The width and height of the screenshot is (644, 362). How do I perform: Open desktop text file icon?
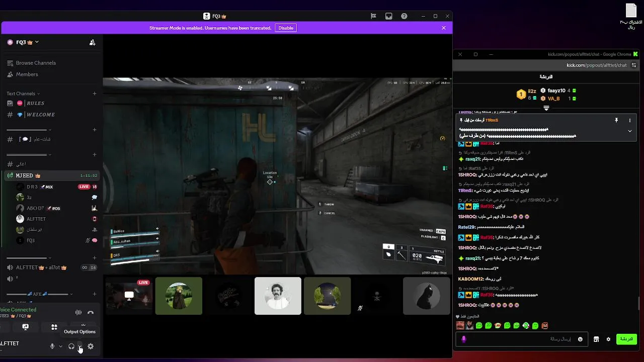631,15
